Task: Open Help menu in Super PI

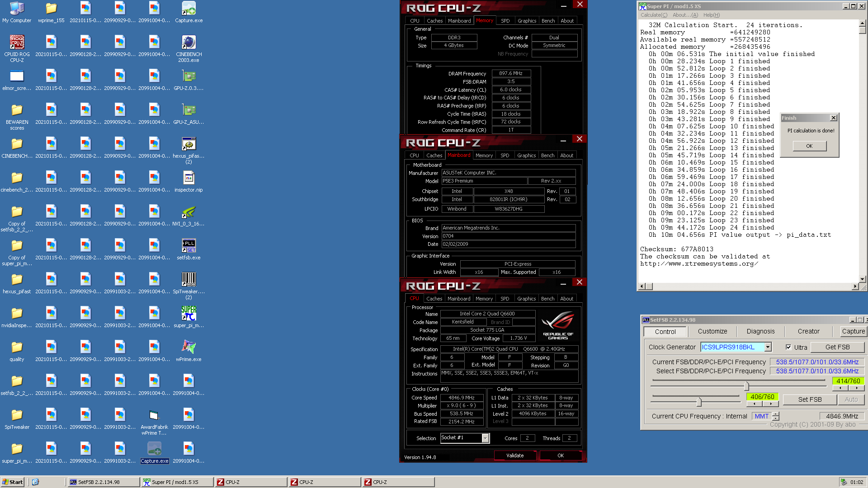Action: pos(711,15)
